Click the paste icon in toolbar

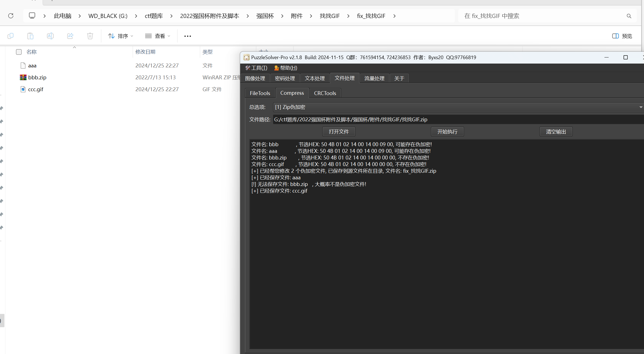30,36
